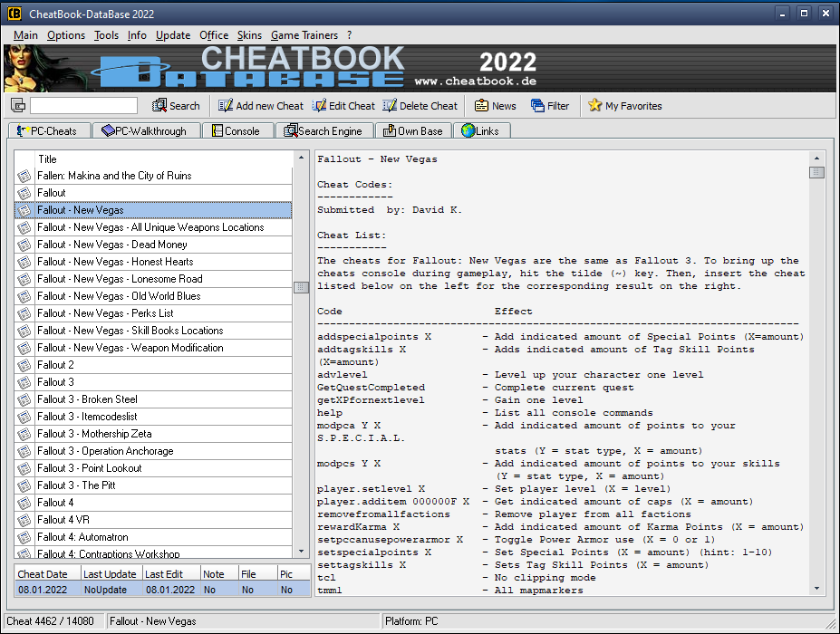Open the News toolbar item
The image size is (840, 634).
tap(496, 105)
